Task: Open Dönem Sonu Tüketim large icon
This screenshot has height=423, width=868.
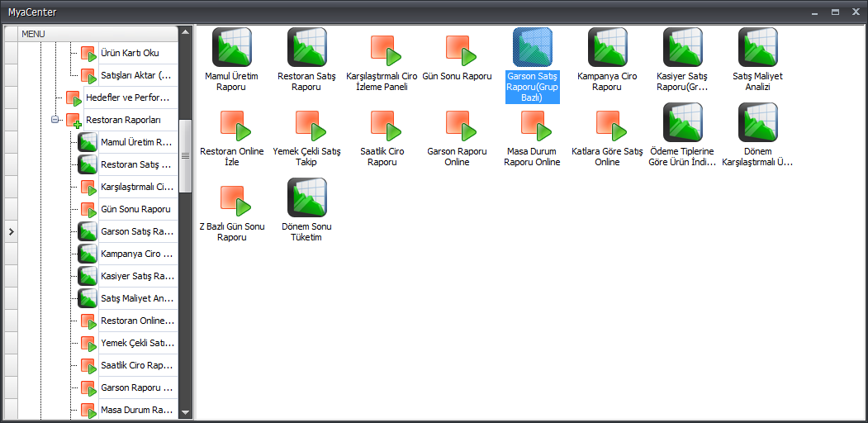Action: pos(306,197)
